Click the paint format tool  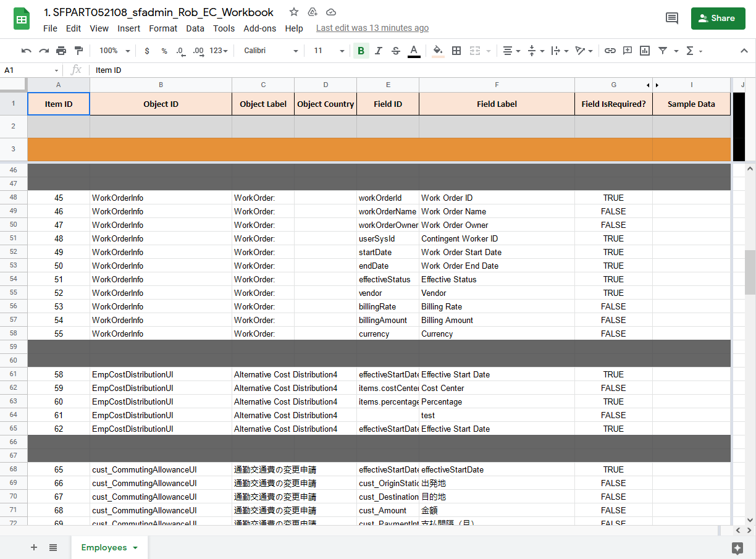78,51
